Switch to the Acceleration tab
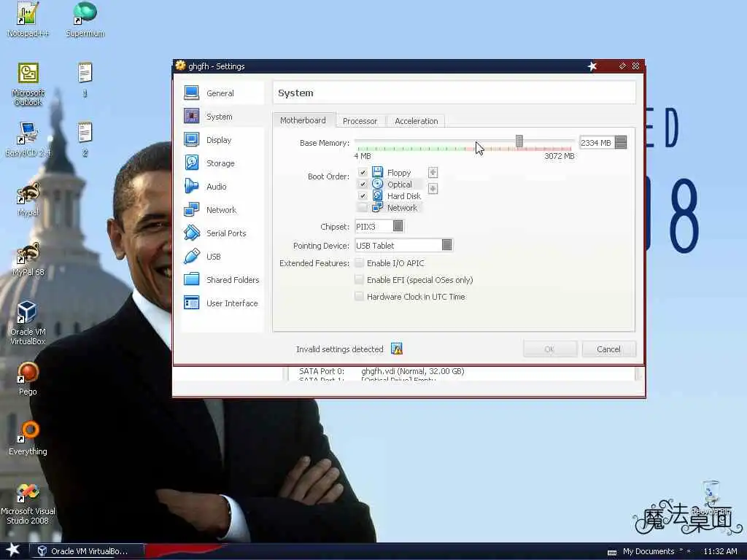747x560 pixels. (417, 121)
